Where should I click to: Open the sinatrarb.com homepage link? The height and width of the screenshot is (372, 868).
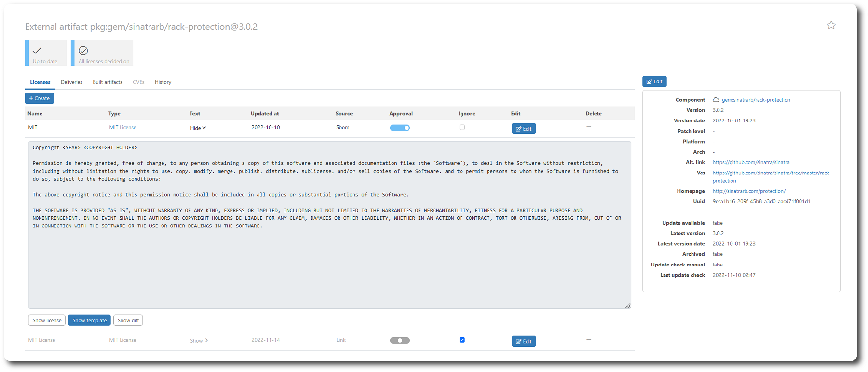(x=749, y=191)
